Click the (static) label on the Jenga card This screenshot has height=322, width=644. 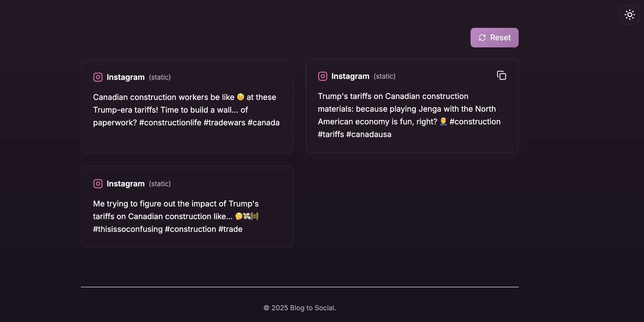[385, 76]
